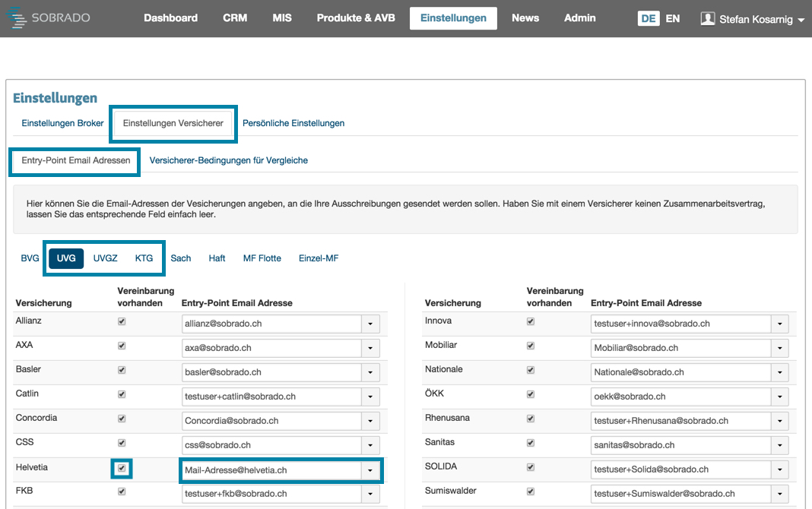The height and width of the screenshot is (509, 812).
Task: Toggle Catlin Vereinbarung checkbox
Action: click(x=122, y=394)
